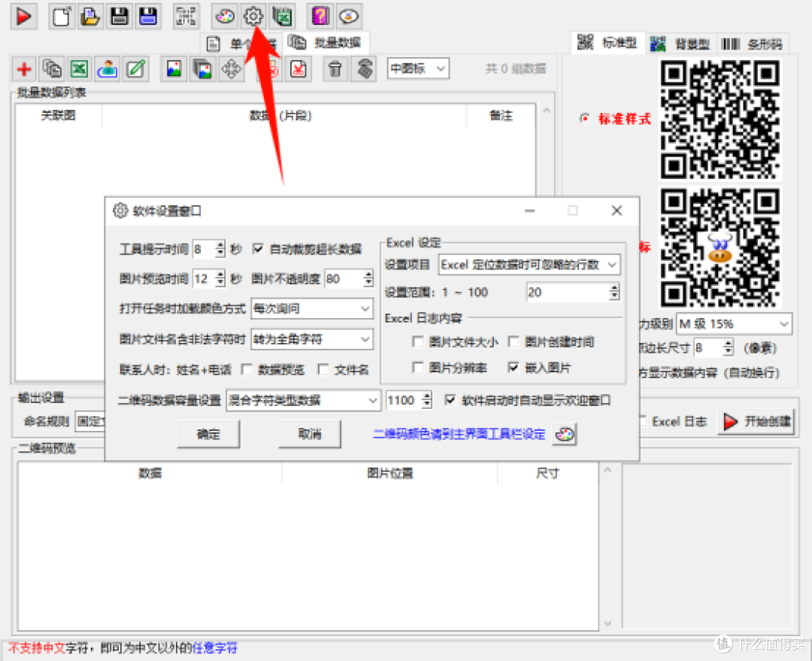This screenshot has height=661, width=812.
Task: Click 图片预览时间 spinner arrows
Action: point(220,279)
